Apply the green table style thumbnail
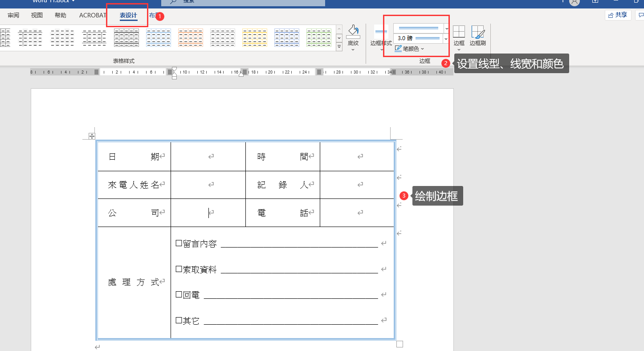Image resolution: width=644 pixels, height=351 pixels. pos(318,37)
